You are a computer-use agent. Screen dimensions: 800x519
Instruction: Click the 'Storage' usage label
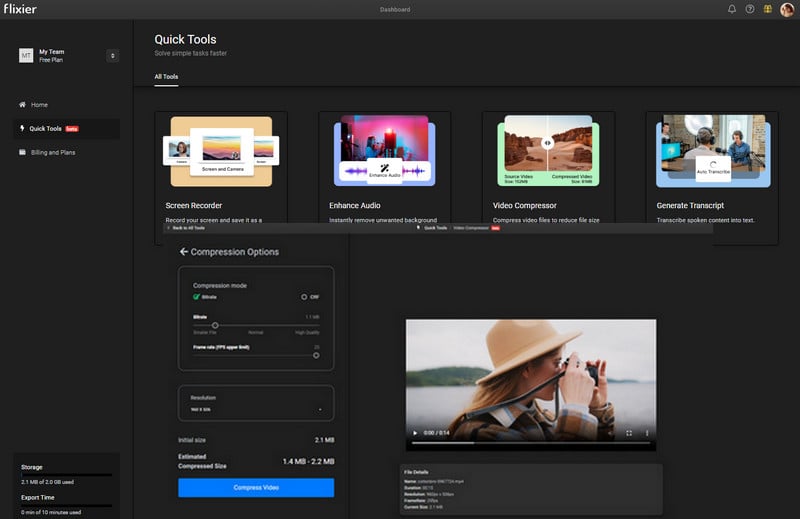pyautogui.click(x=32, y=467)
